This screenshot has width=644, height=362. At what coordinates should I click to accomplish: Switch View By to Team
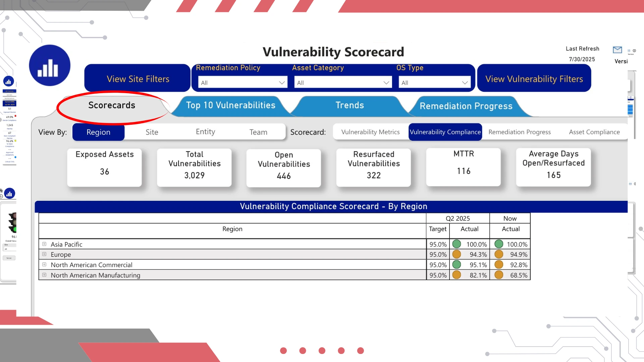click(x=258, y=132)
